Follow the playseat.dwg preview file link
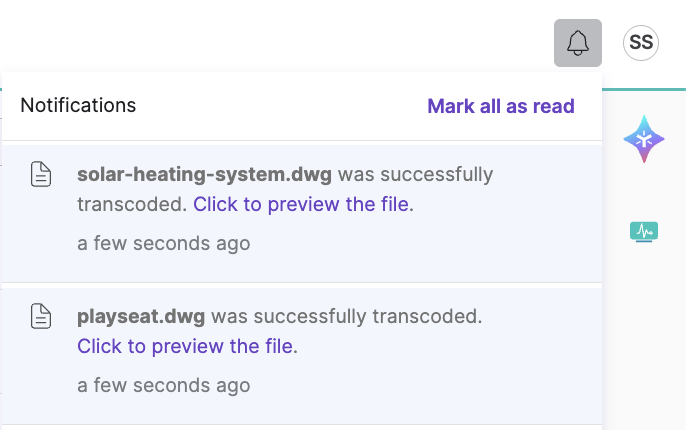The height and width of the screenshot is (430, 686). click(x=185, y=346)
